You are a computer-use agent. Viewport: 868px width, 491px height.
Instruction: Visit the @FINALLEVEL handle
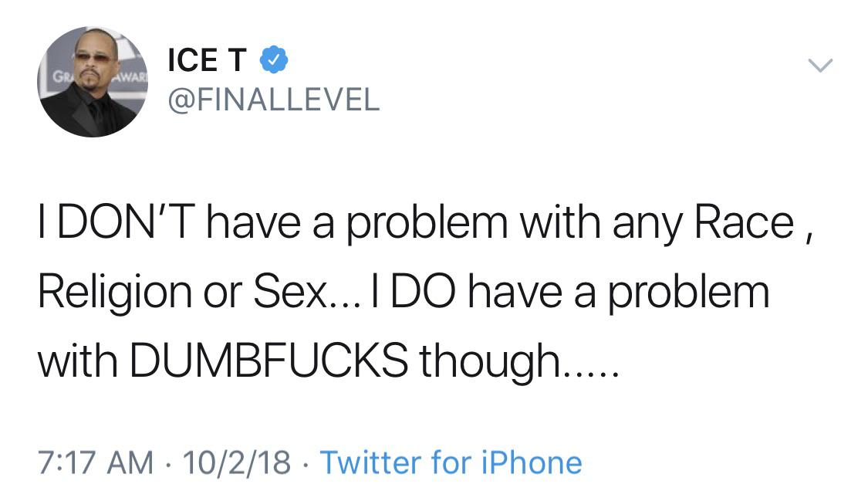coord(273,100)
